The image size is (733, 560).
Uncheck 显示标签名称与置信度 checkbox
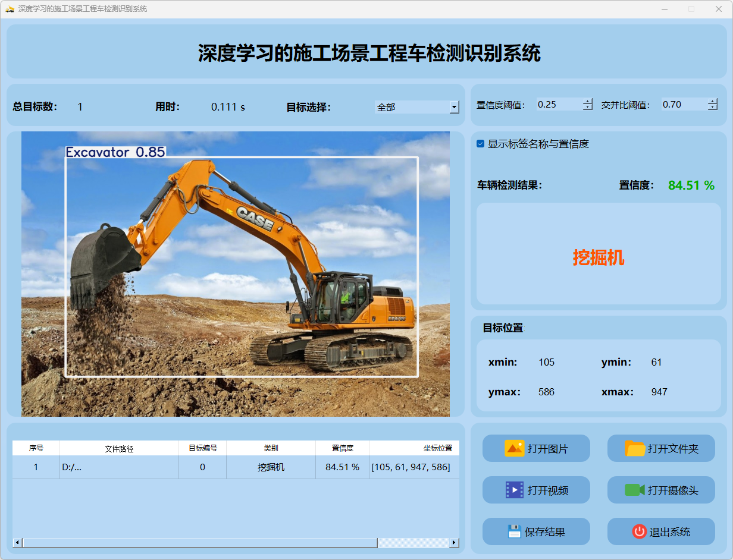tap(481, 144)
